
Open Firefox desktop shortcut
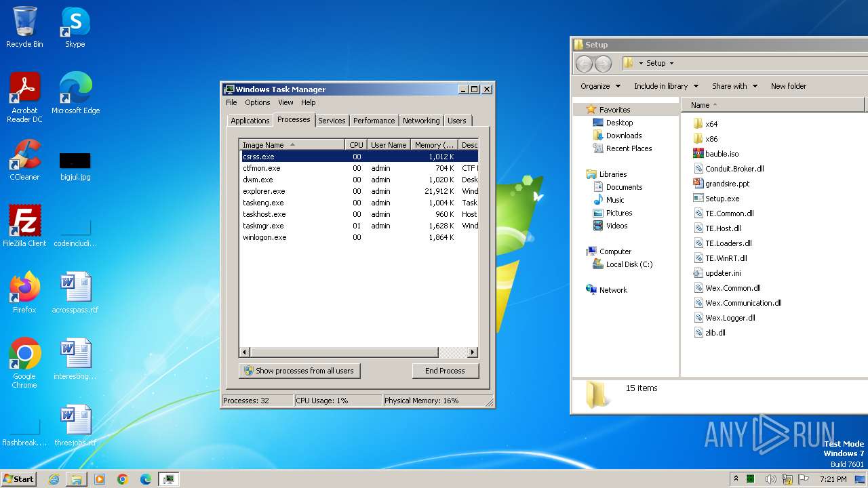[24, 293]
